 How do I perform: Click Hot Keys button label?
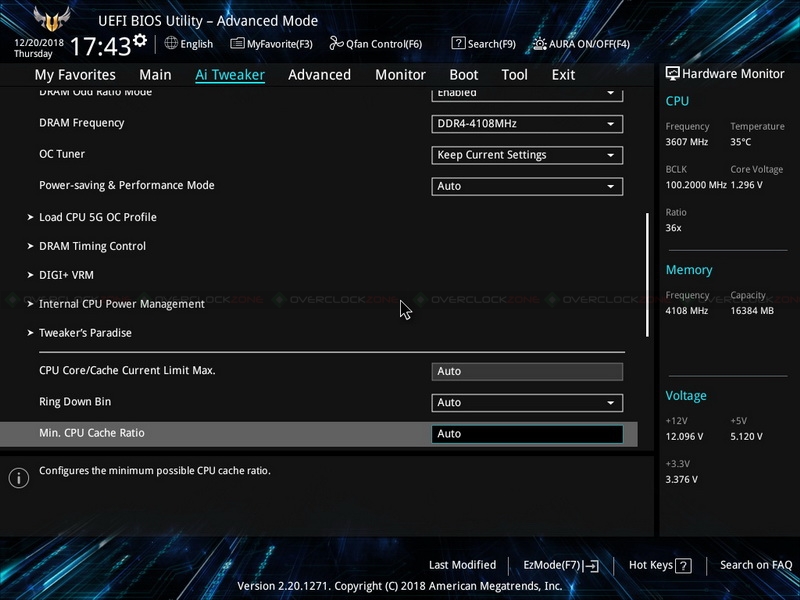tap(651, 565)
